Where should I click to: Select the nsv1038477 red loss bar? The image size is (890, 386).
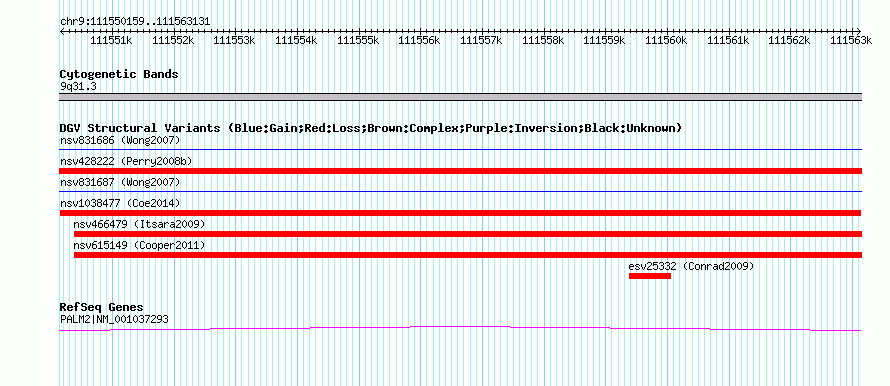click(460, 213)
